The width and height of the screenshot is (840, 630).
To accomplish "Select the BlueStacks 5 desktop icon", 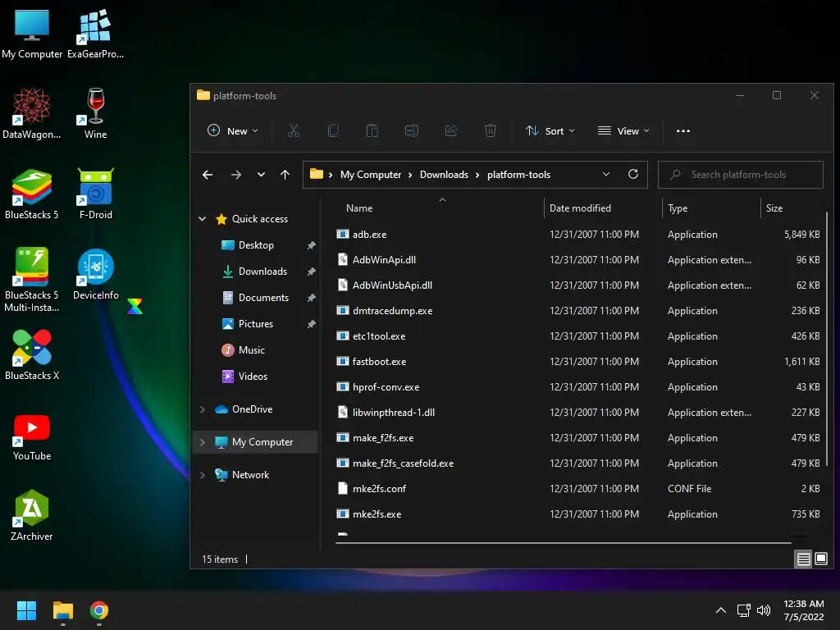I will [32, 194].
